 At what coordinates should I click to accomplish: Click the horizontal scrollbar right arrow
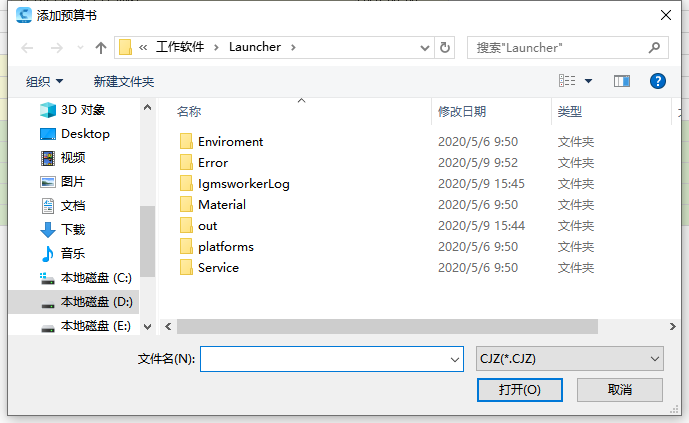[x=672, y=326]
